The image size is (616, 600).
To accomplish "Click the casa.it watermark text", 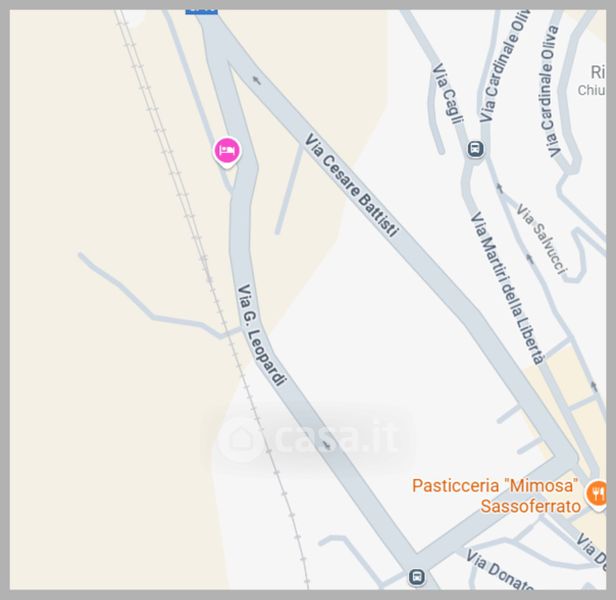I will tap(337, 437).
